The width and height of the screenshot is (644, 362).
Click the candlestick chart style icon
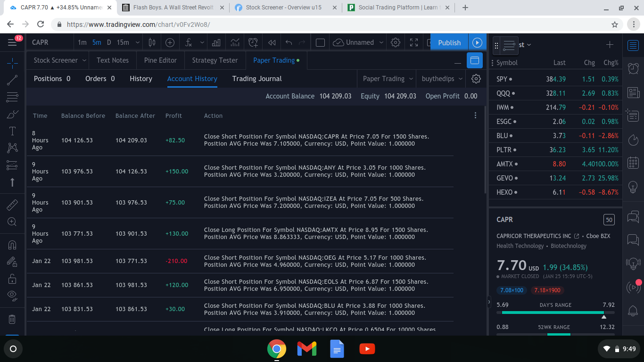pos(152,42)
